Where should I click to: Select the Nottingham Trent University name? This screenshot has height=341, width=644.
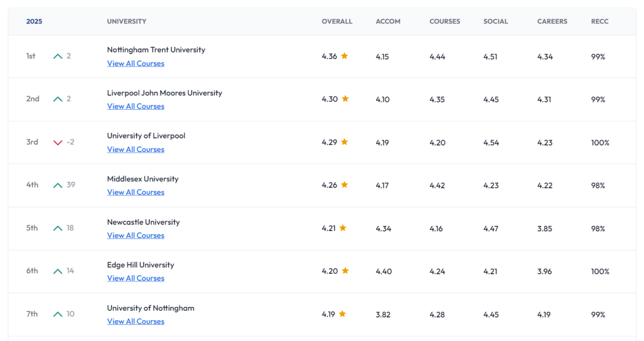(156, 49)
